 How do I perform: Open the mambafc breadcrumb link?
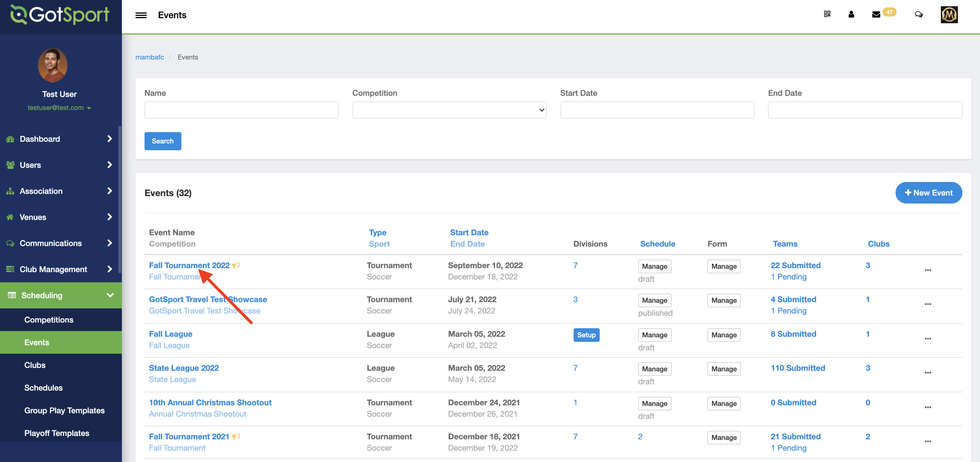150,57
